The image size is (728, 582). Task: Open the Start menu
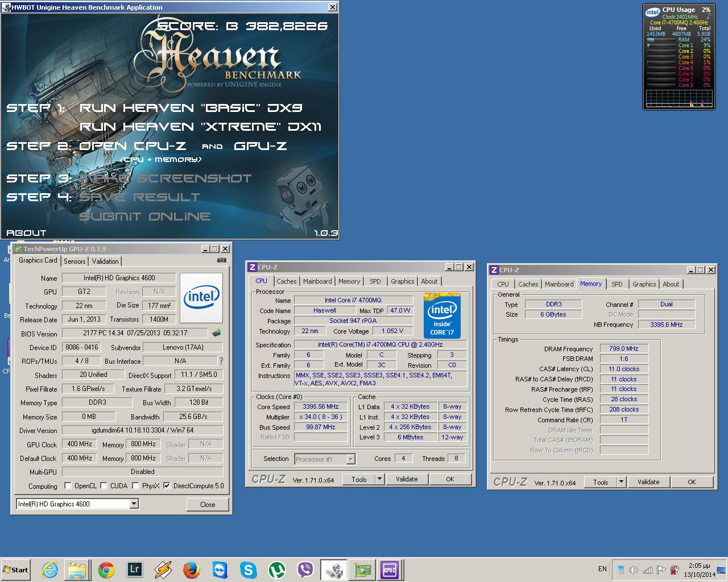[x=16, y=569]
